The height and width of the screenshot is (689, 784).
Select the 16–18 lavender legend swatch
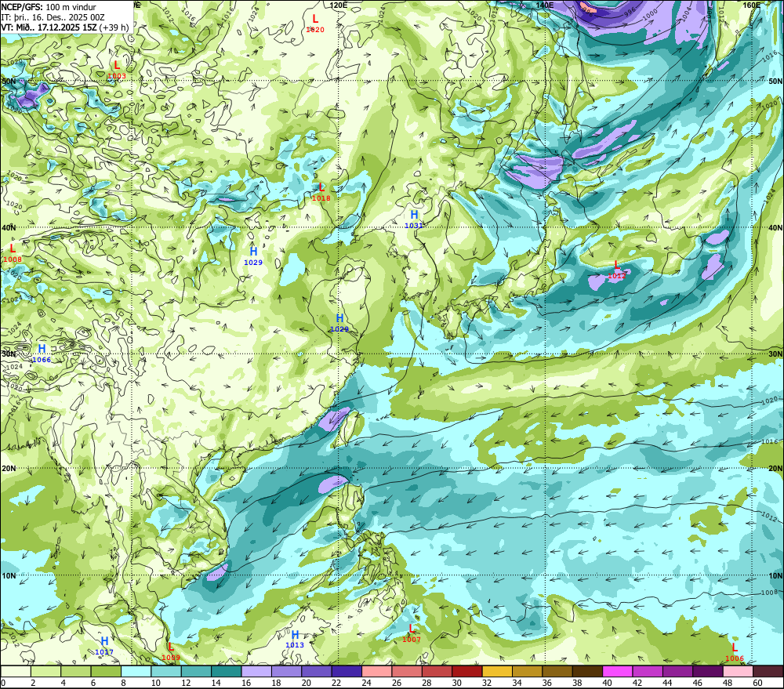coord(256,671)
